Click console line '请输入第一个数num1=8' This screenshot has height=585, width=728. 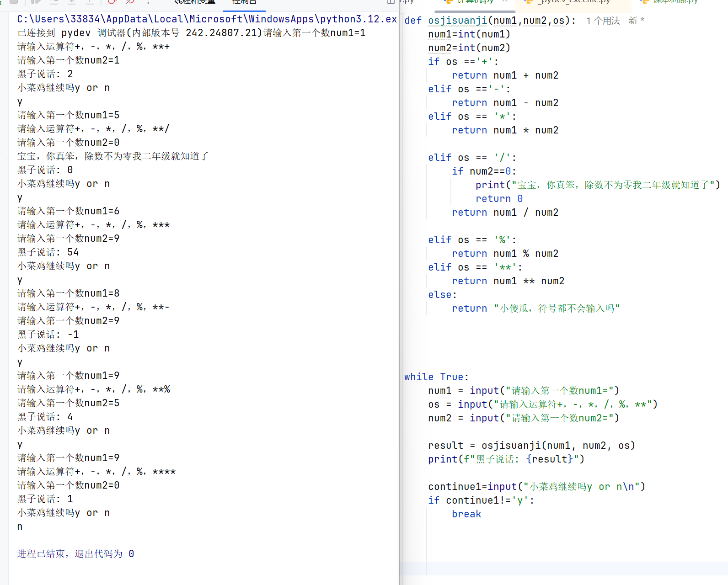coord(69,293)
